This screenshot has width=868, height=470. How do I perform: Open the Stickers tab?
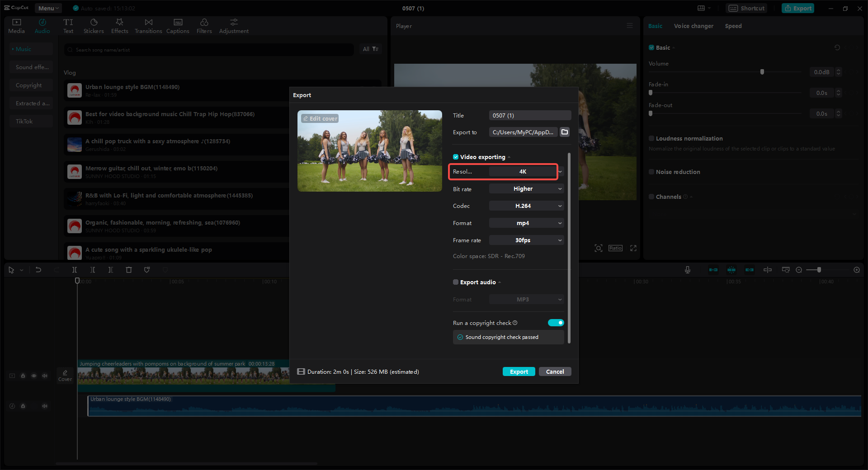(94, 26)
